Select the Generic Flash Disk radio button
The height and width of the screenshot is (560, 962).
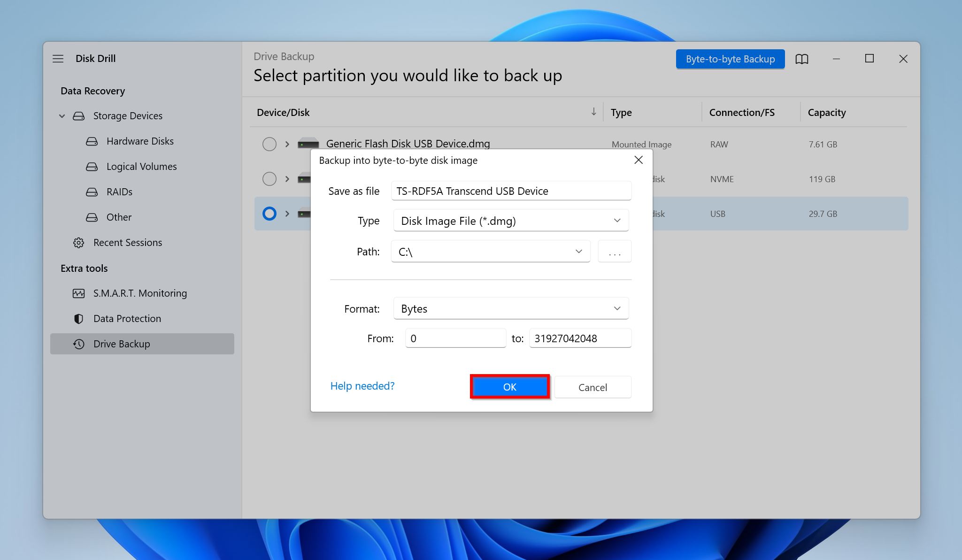(269, 143)
